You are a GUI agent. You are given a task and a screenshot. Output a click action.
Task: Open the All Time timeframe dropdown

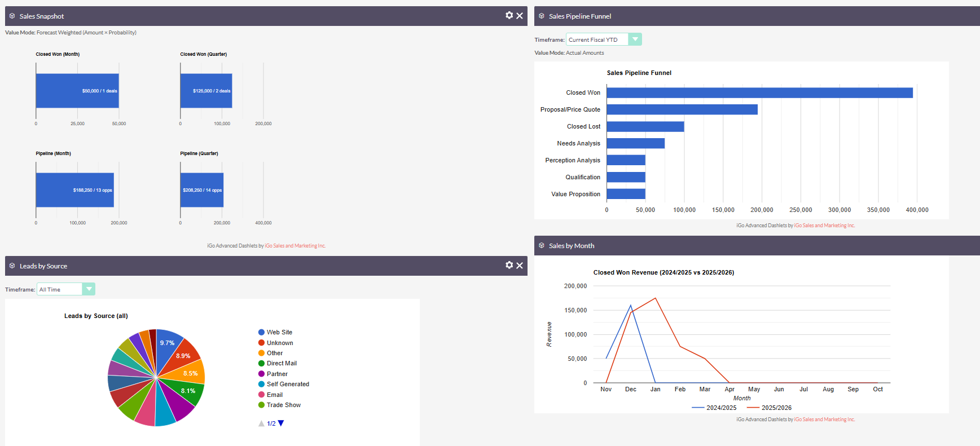89,289
